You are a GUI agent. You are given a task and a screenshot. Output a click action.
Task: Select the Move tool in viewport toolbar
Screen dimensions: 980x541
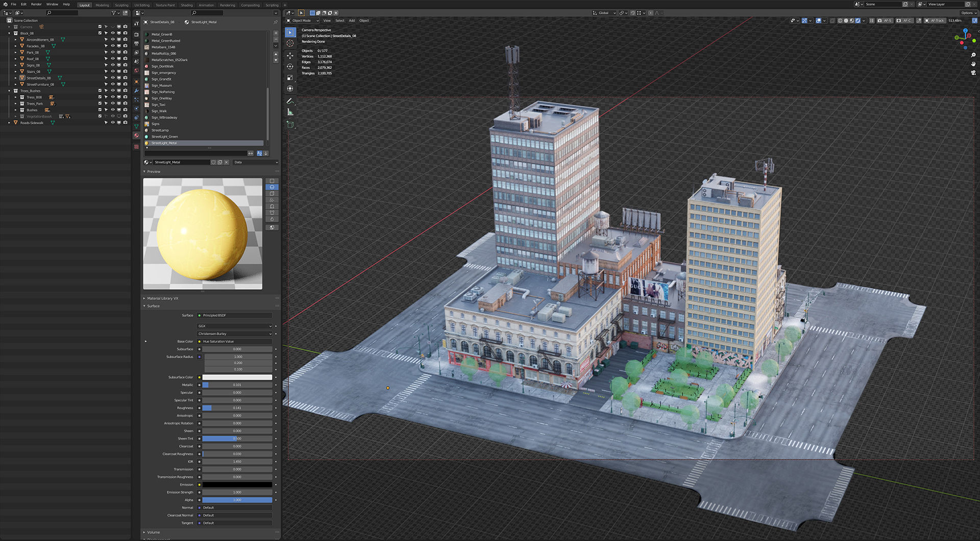click(x=290, y=55)
